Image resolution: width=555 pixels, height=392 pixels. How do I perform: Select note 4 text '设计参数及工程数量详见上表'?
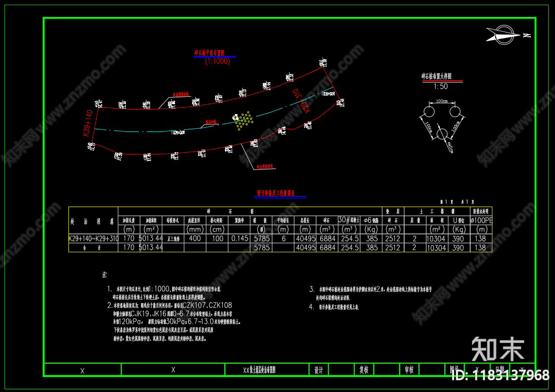(339, 307)
